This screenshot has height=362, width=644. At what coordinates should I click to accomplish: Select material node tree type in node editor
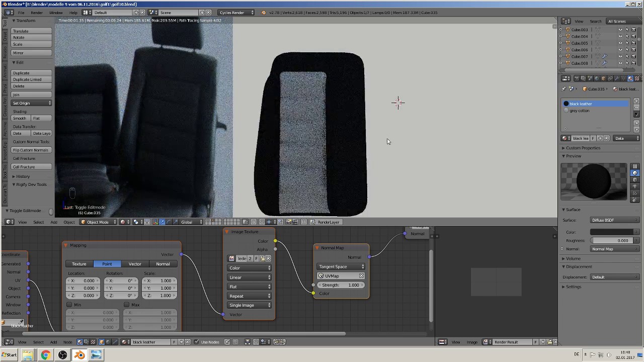click(x=79, y=342)
